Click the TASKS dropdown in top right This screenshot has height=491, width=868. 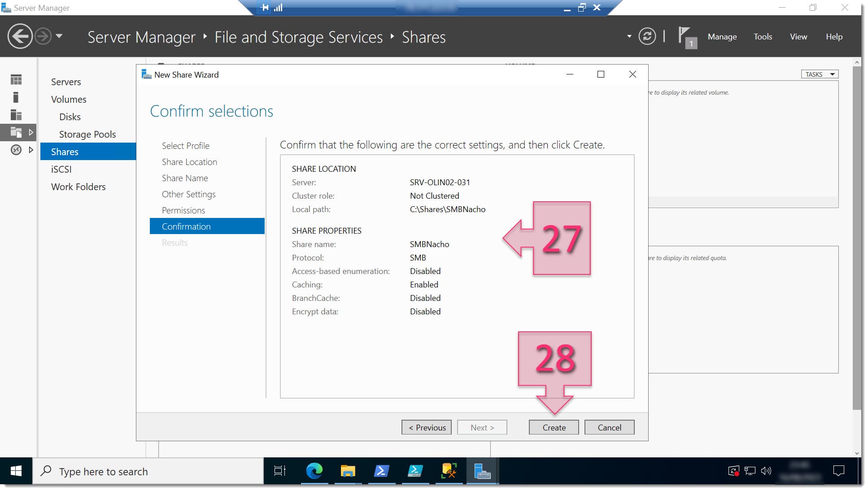820,74
